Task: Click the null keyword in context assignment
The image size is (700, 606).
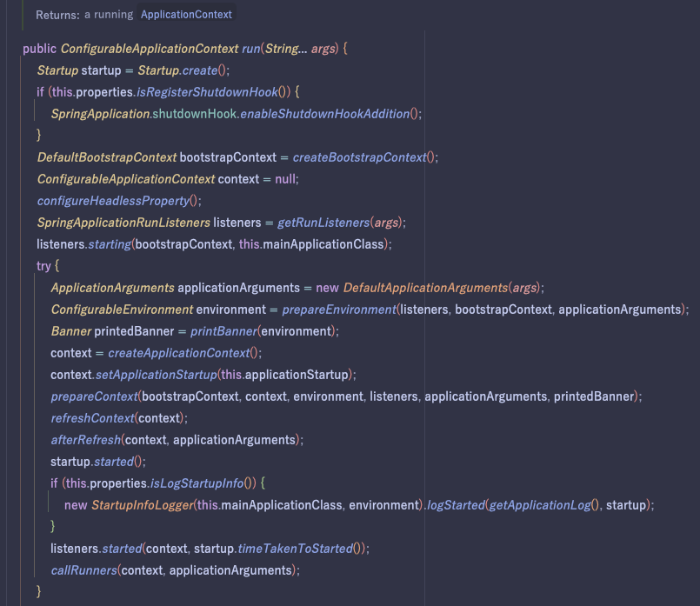Action: pyautogui.click(x=285, y=179)
